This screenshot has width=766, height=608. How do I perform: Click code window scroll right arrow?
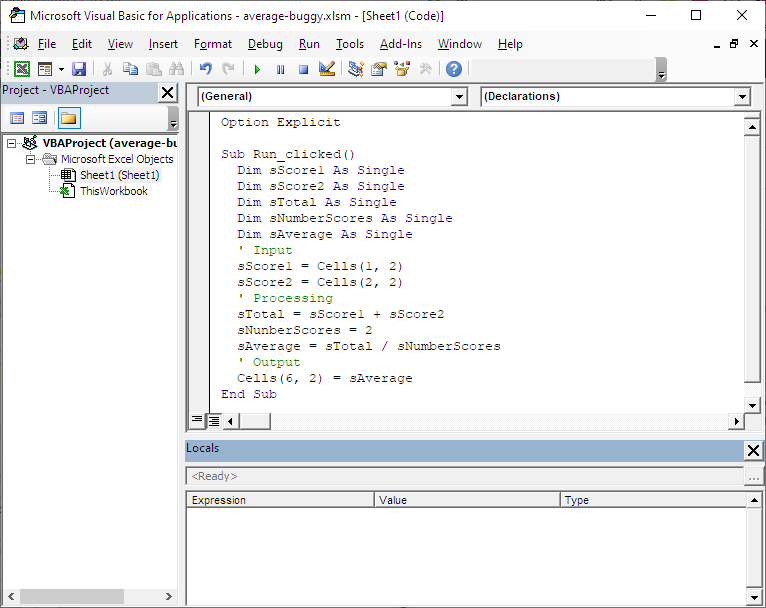pyautogui.click(x=736, y=421)
